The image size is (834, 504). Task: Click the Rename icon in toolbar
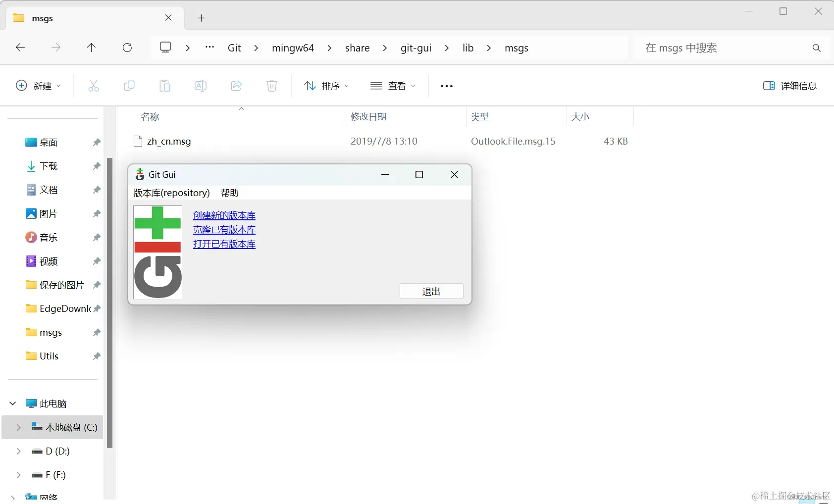201,86
